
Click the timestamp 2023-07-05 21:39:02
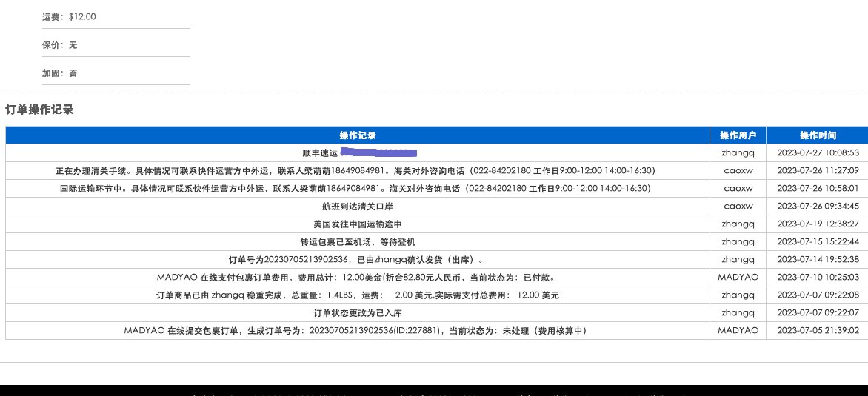click(x=818, y=330)
